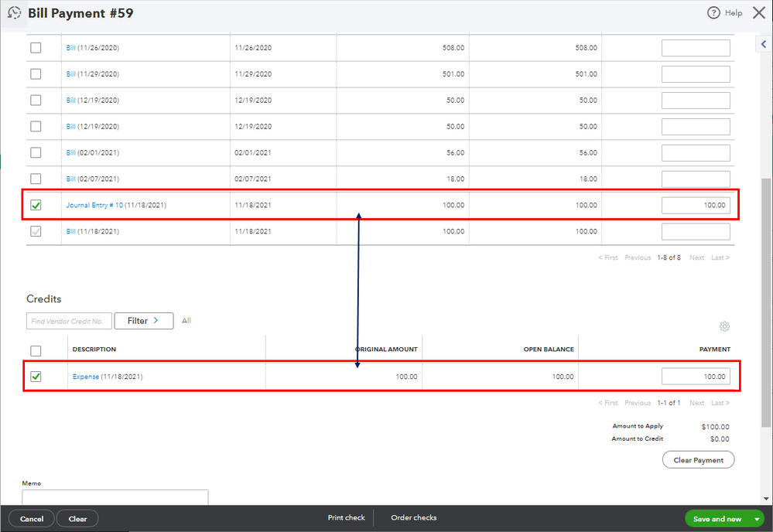Click the ORIGINAL AMOUNT column header
Viewport: 773px width, 532px height.
click(x=387, y=350)
